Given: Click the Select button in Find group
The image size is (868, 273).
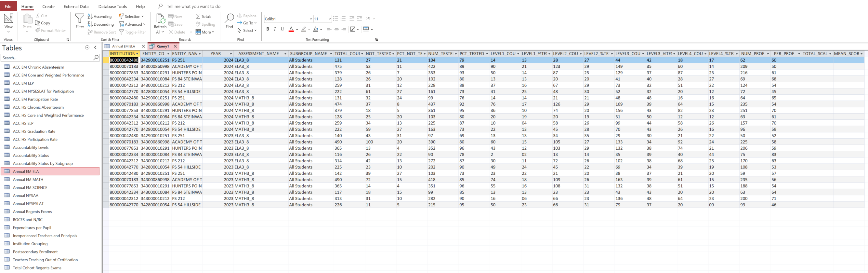Looking at the screenshot, I should coord(247,30).
